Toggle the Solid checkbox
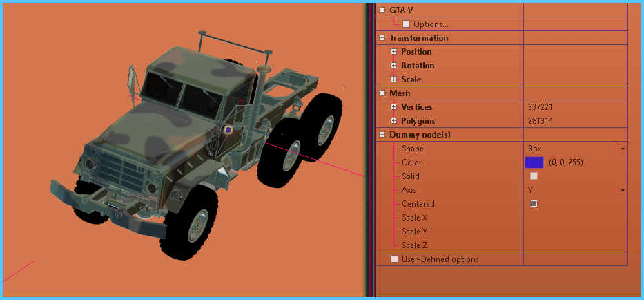The image size is (644, 300). 534,176
